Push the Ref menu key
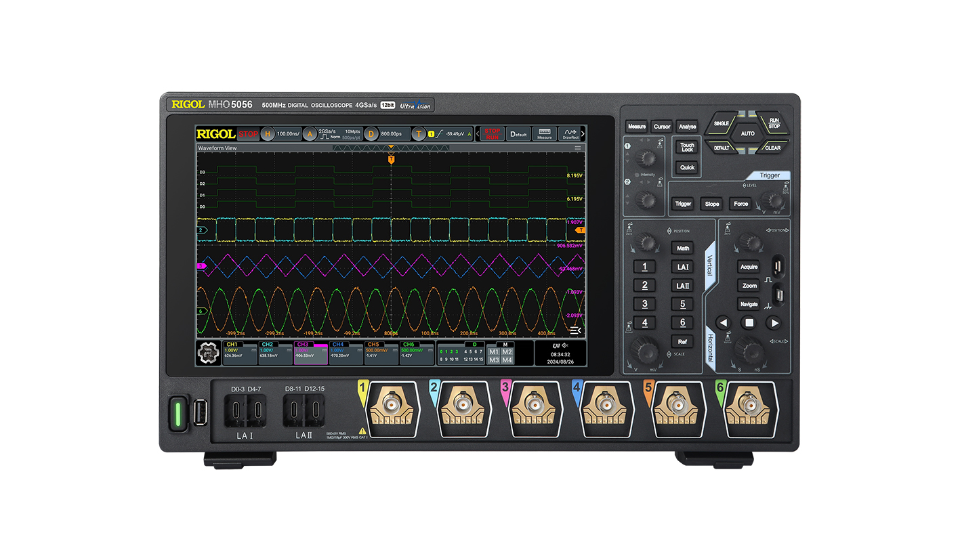960x560 pixels. (683, 341)
